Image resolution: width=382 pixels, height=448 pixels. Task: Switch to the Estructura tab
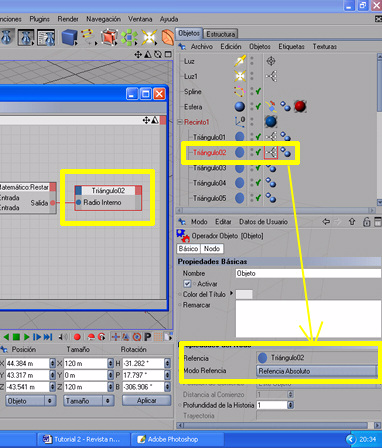coord(220,34)
